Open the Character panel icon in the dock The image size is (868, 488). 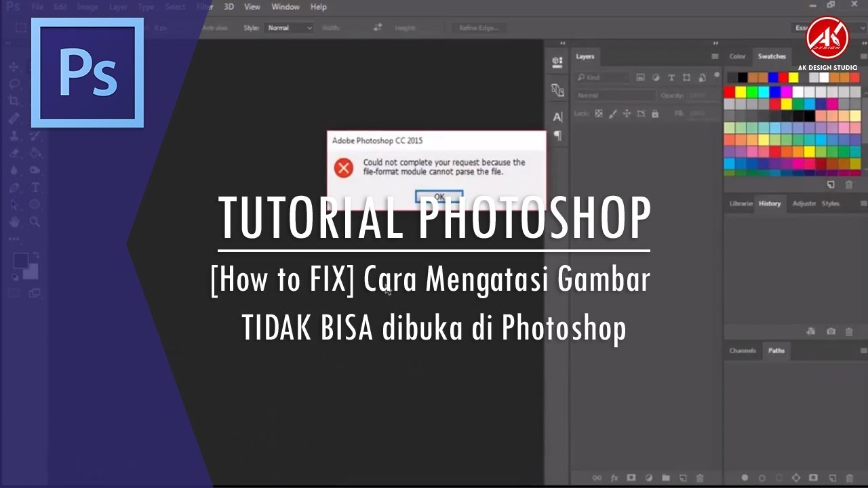point(557,117)
